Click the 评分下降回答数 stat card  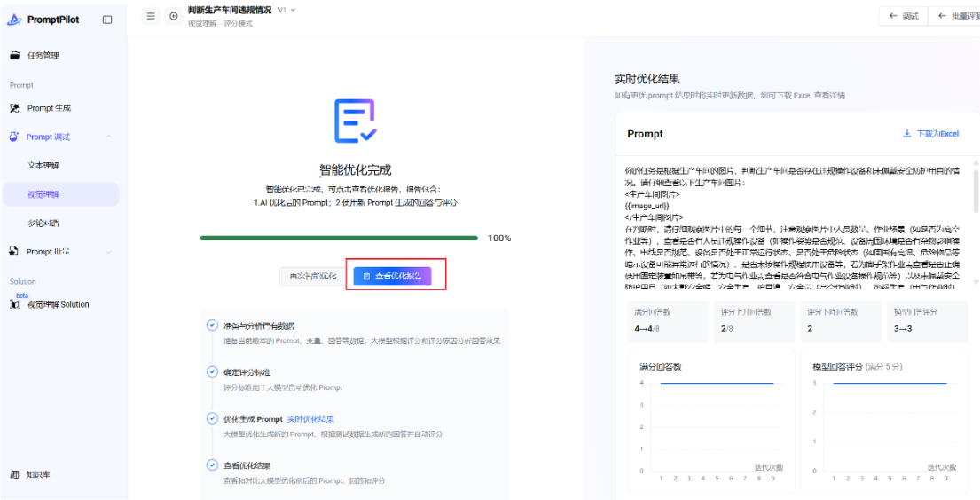[x=841, y=321]
